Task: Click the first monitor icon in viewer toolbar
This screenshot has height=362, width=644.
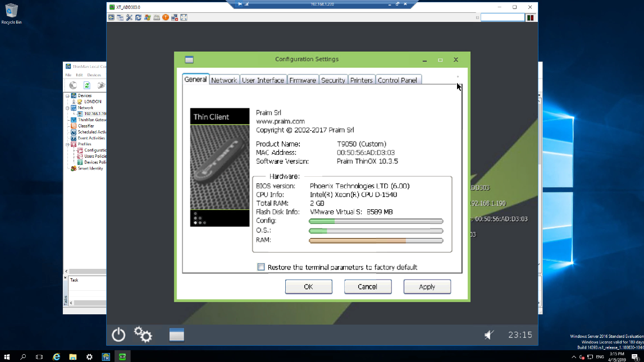Action: click(x=111, y=17)
